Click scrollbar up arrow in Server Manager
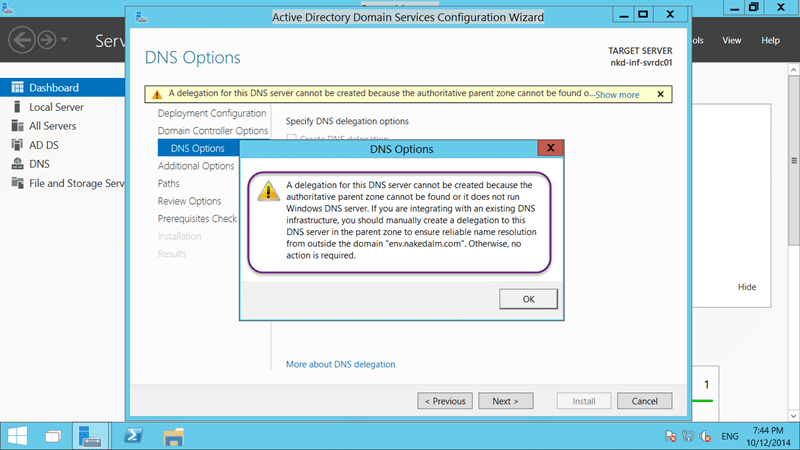The width and height of the screenshot is (800, 450). (x=793, y=69)
